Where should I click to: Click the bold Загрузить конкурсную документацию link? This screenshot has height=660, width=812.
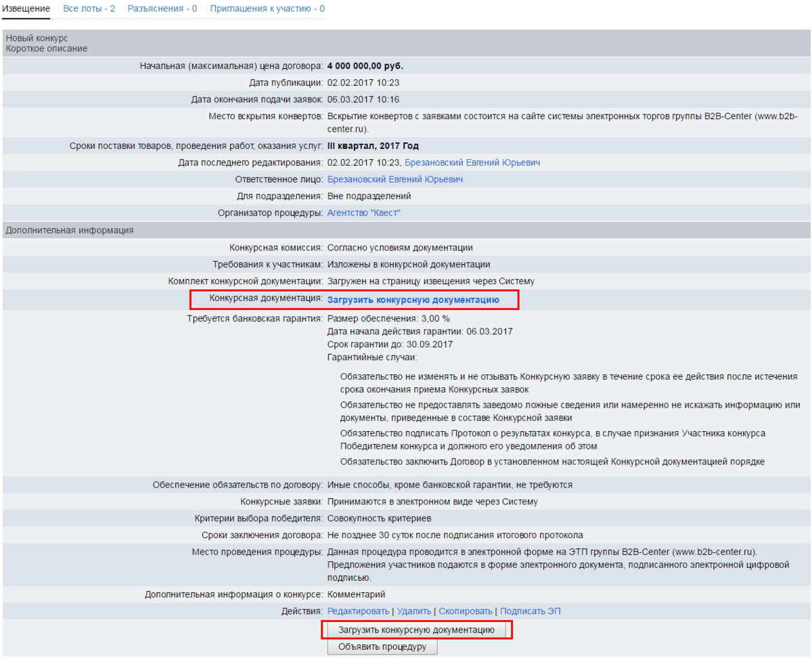(413, 299)
